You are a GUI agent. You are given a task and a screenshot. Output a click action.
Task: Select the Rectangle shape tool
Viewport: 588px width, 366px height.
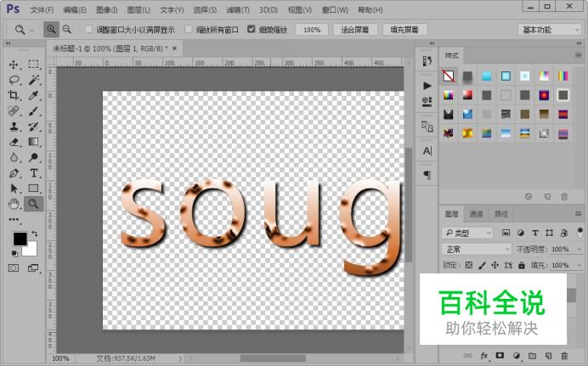coord(33,189)
